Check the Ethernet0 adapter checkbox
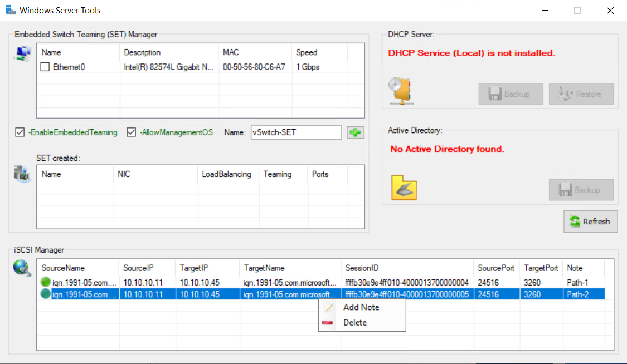The width and height of the screenshot is (627, 364). (x=46, y=67)
